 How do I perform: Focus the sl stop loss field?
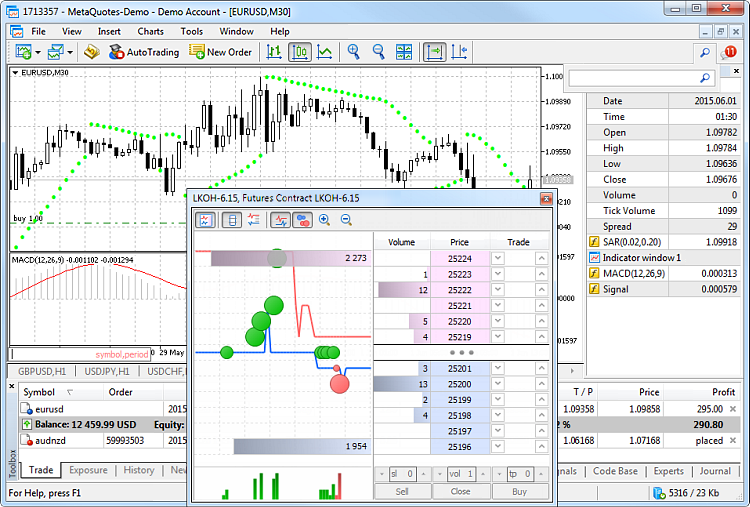pos(403,474)
